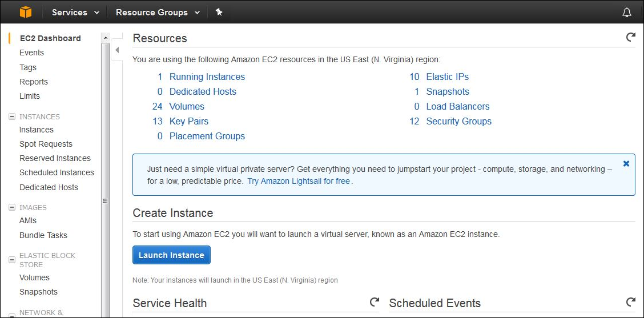Screen dimensions: 644x318
Task: Click the pushpin icon in top bar
Action: pyautogui.click(x=219, y=12)
